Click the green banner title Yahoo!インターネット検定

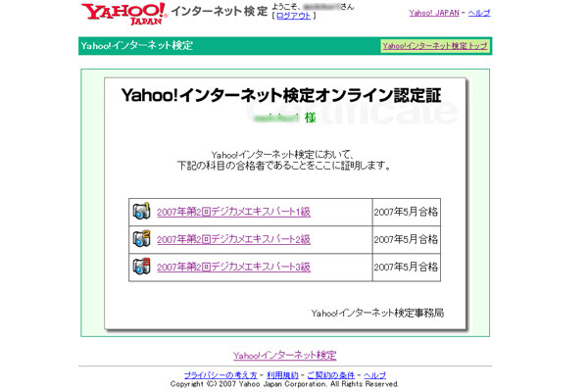point(137,46)
